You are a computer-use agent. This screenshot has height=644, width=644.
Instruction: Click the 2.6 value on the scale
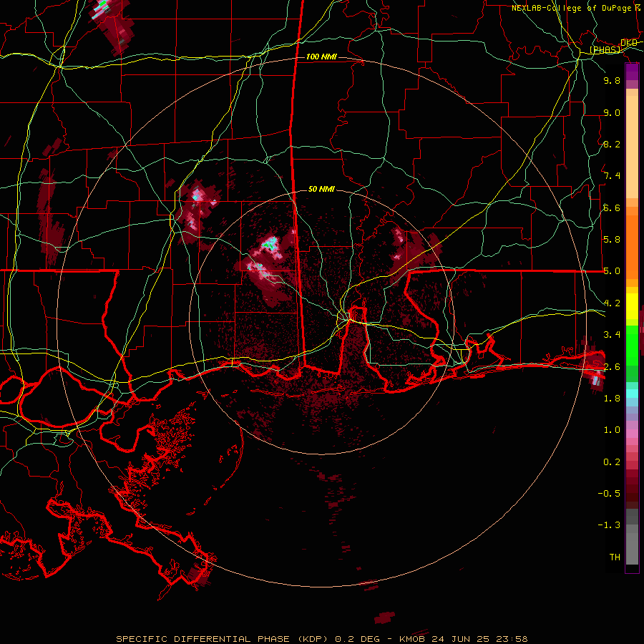612,367
